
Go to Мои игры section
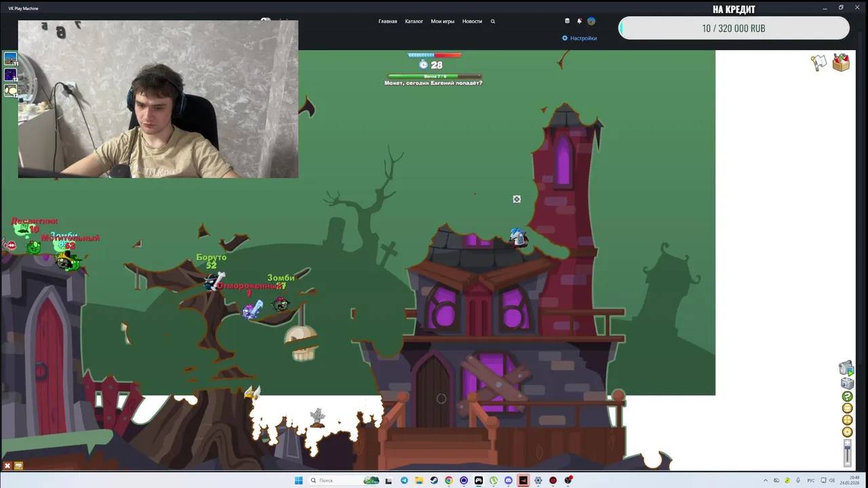[443, 21]
